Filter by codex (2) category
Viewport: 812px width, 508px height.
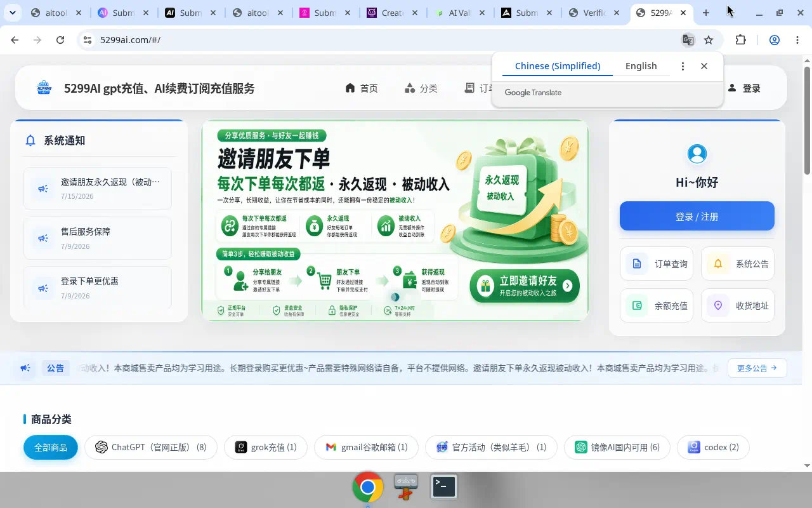tap(713, 447)
